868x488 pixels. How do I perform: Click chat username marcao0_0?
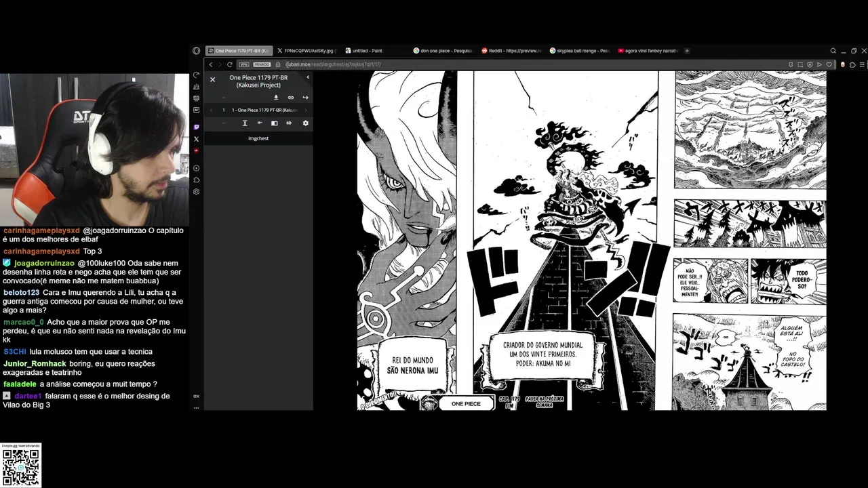pos(23,322)
